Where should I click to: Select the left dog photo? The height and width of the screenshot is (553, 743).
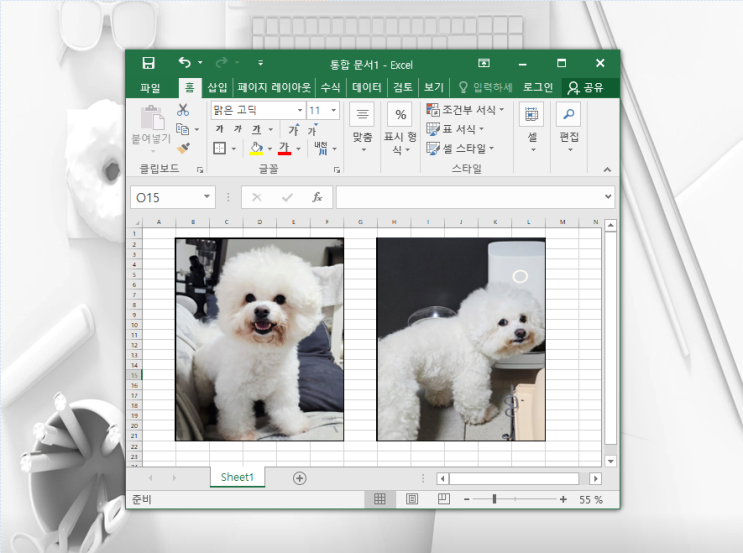coord(260,340)
